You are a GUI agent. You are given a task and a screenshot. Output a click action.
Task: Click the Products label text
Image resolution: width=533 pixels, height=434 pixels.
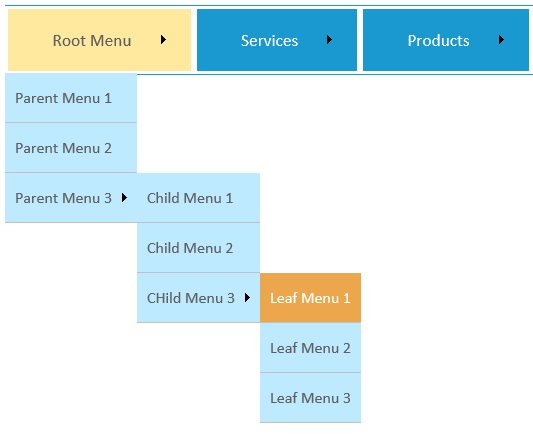click(x=439, y=41)
